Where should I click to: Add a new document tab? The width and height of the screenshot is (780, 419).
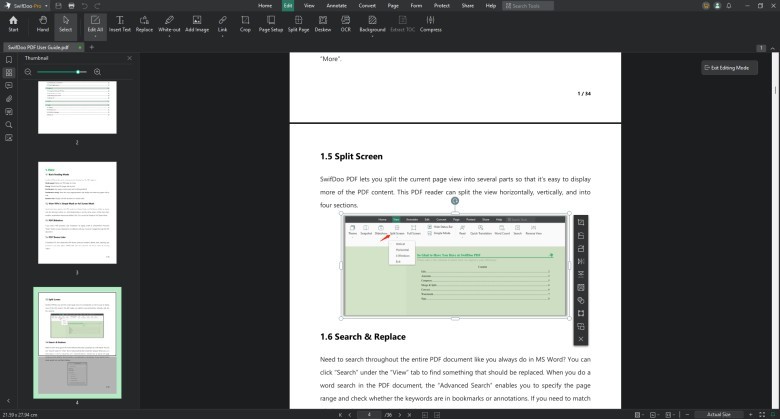[x=92, y=47]
